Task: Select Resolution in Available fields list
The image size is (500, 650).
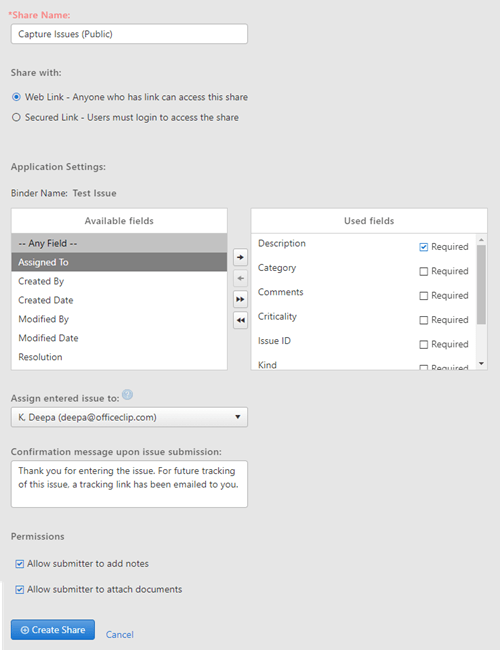Action: (119, 357)
